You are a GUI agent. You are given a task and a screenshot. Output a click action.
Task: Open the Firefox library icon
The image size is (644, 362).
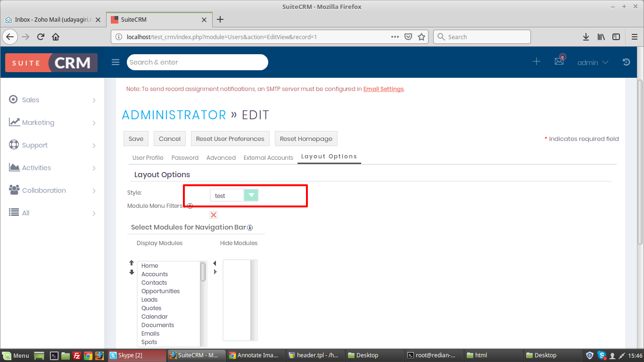601,37
